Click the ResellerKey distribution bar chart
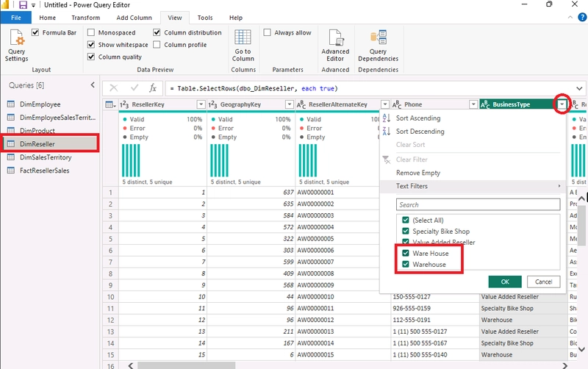Screen dimensions: 588x369 click(x=131, y=160)
